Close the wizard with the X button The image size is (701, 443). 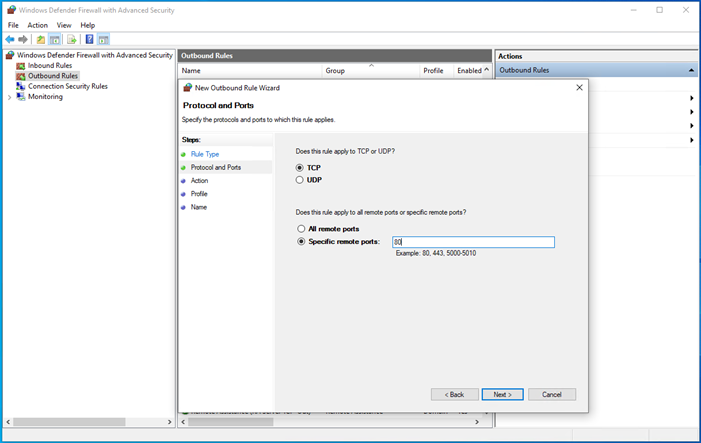coord(579,88)
